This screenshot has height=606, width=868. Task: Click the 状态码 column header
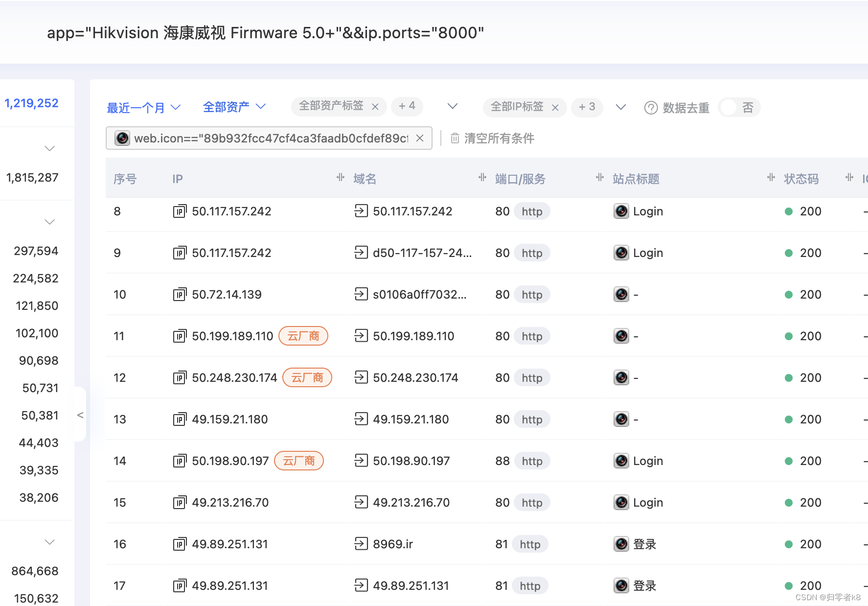pyautogui.click(x=801, y=179)
